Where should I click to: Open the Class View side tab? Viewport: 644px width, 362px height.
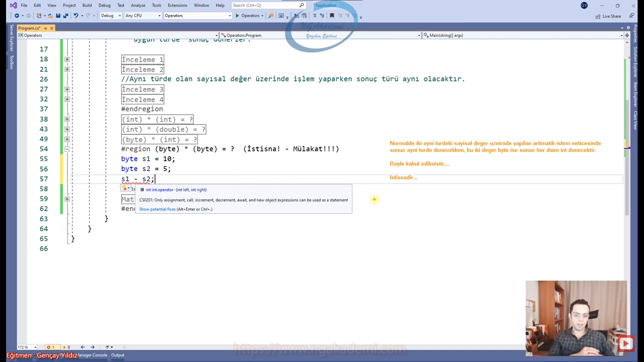coord(635,120)
